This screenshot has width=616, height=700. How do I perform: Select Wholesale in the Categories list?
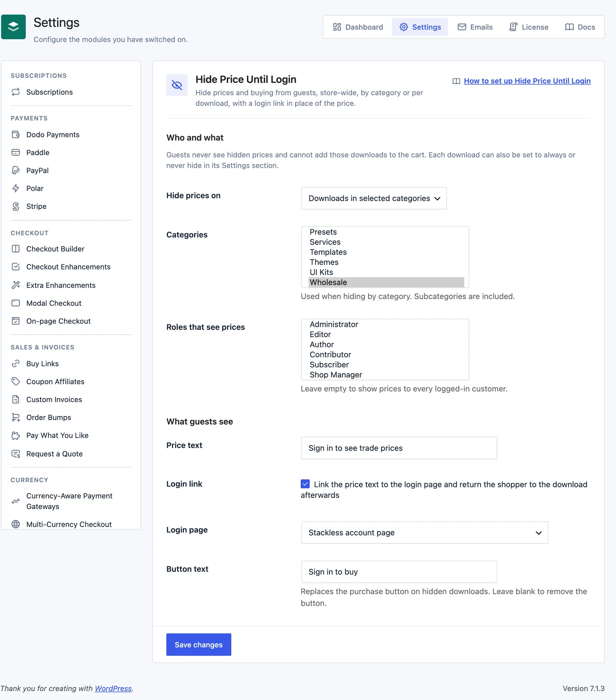386,282
